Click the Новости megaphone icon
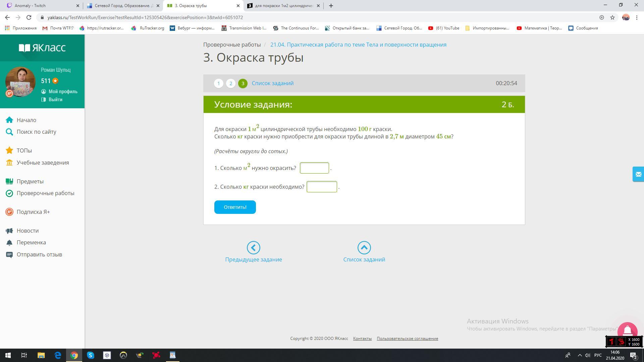The width and height of the screenshot is (644, 362). click(x=9, y=231)
